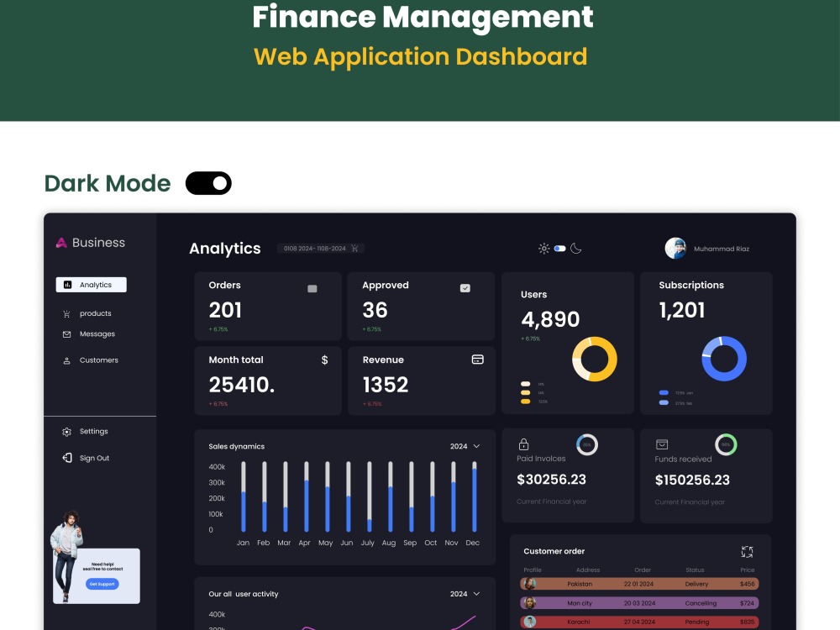
Task: Click the Status column header
Action: (x=695, y=570)
